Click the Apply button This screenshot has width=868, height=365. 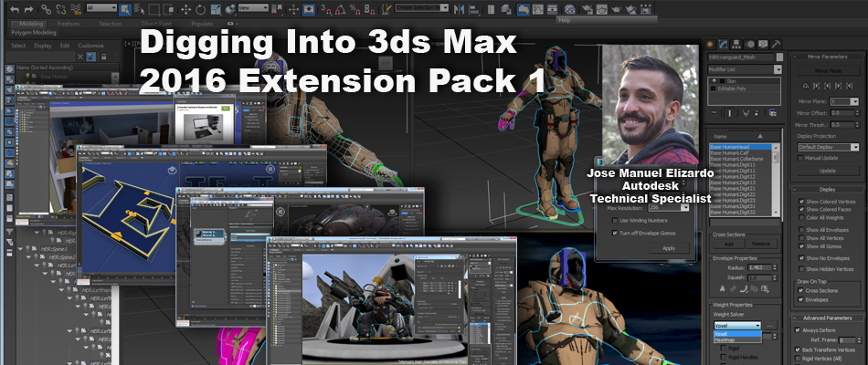668,248
